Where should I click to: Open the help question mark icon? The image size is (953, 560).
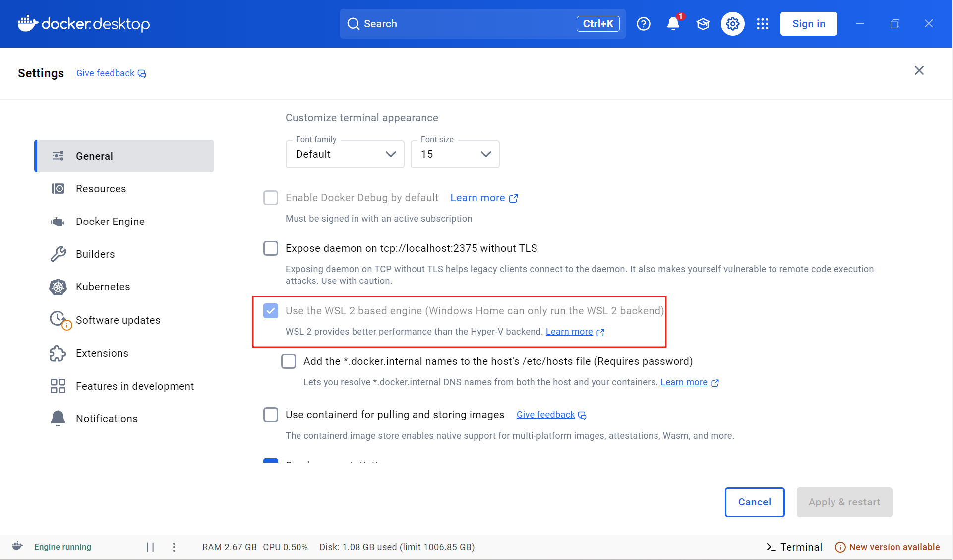coord(643,24)
